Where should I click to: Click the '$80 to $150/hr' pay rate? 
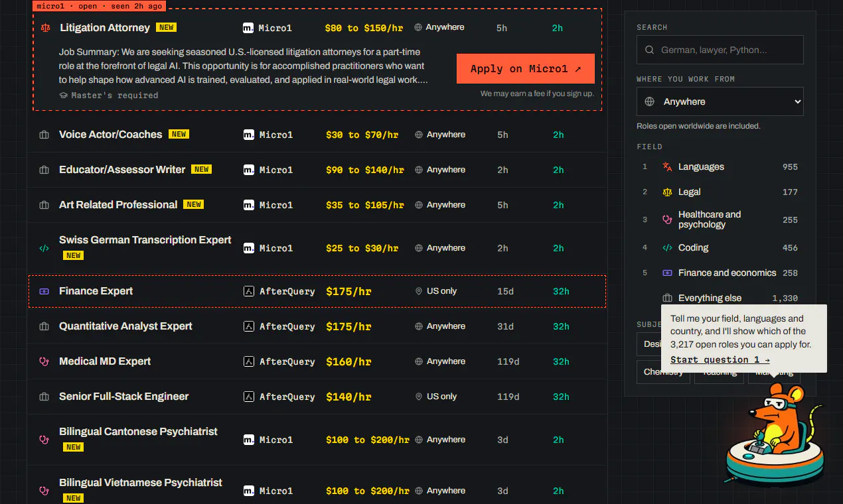click(362, 28)
